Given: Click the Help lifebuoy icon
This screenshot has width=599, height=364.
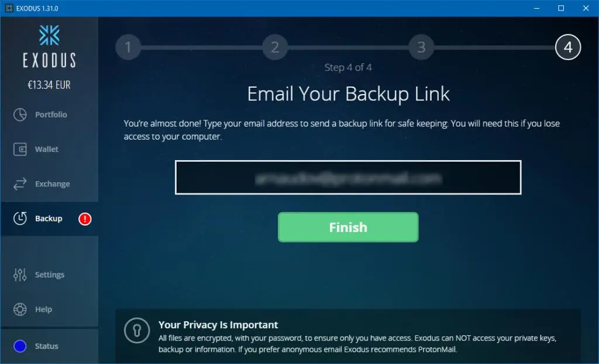Looking at the screenshot, I should coord(20,309).
